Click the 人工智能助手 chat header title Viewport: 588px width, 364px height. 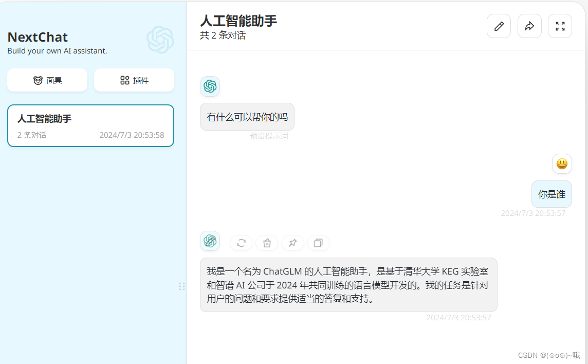pyautogui.click(x=238, y=21)
